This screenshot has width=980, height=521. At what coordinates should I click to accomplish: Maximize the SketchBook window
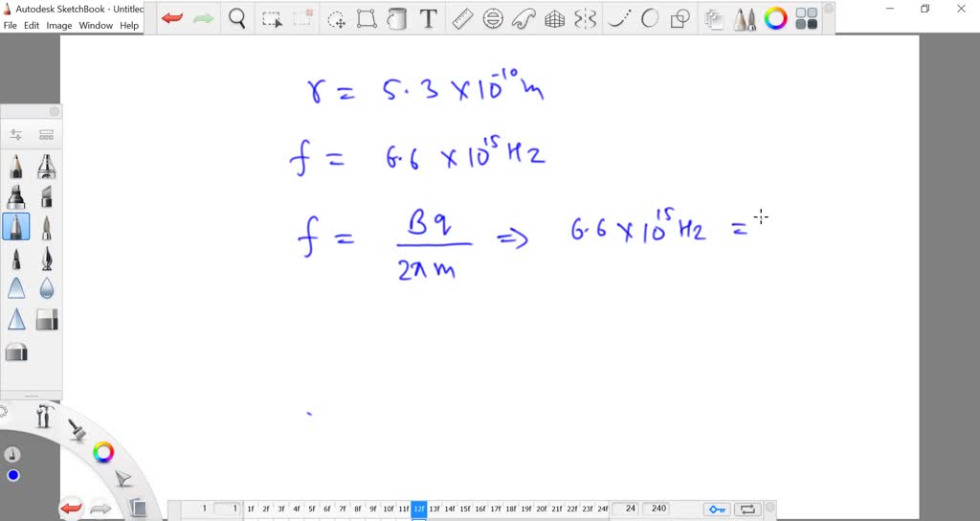coord(925,9)
